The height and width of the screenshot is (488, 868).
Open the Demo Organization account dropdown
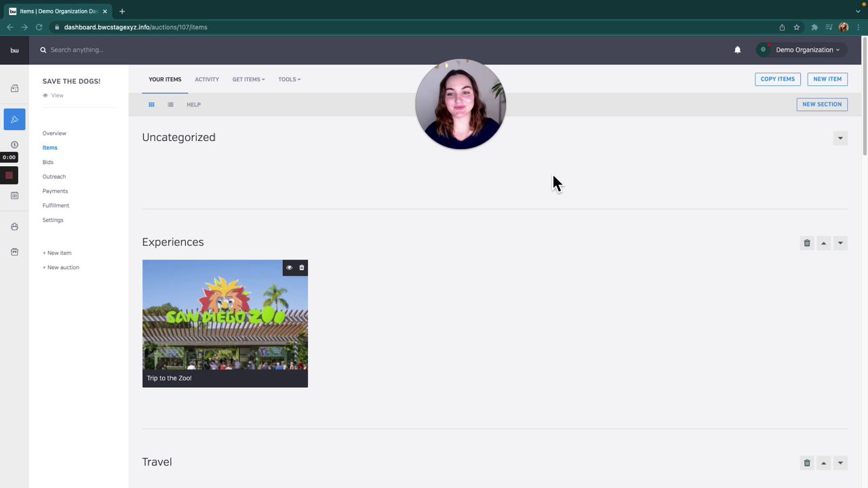pos(802,49)
